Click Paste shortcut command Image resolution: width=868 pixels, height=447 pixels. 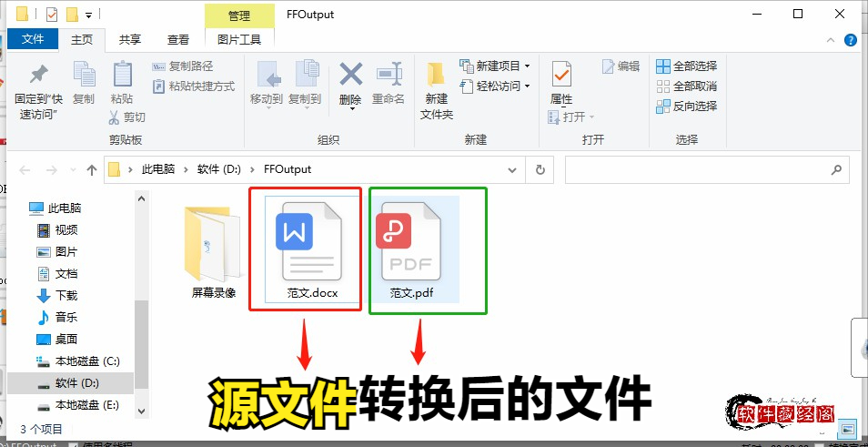(194, 86)
